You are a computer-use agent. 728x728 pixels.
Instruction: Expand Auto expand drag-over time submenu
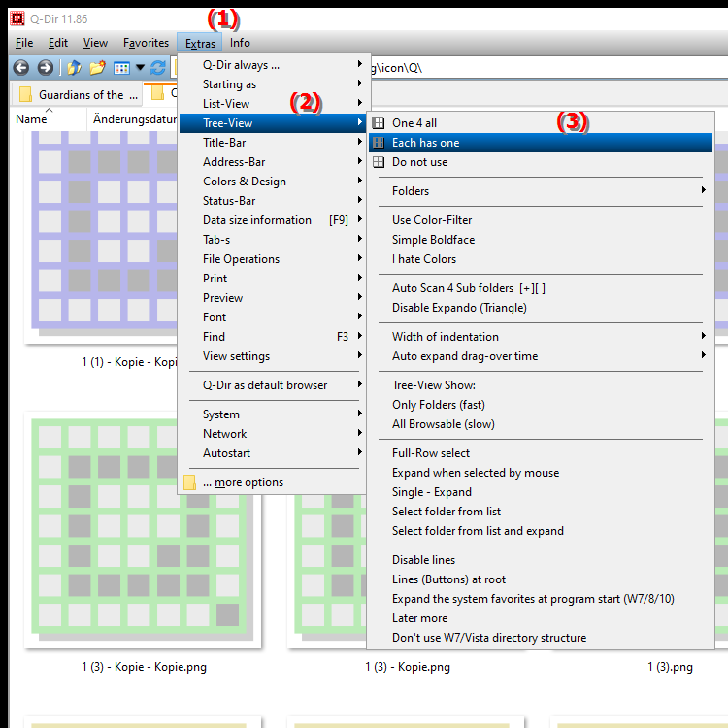tap(541, 356)
